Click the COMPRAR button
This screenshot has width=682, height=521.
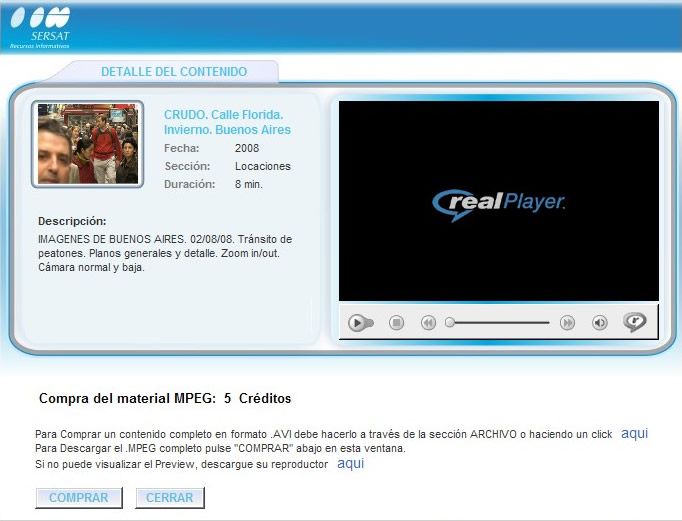pos(79,498)
